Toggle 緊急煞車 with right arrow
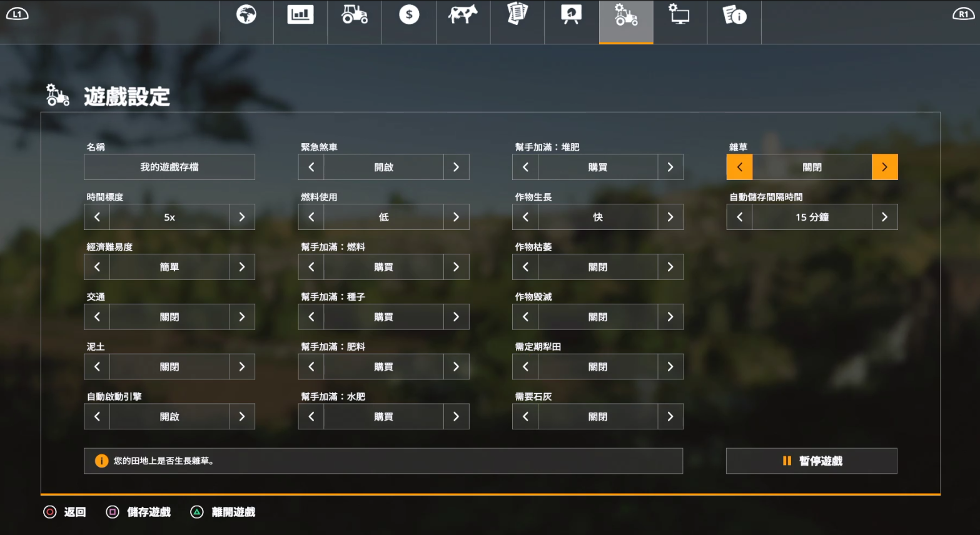The width and height of the screenshot is (980, 535). point(457,167)
